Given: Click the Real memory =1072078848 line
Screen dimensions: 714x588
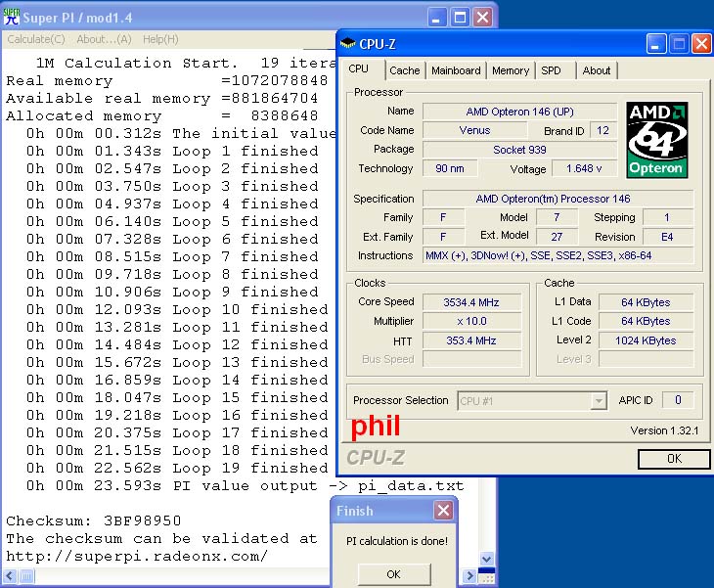Looking at the screenshot, I should click(x=166, y=80).
